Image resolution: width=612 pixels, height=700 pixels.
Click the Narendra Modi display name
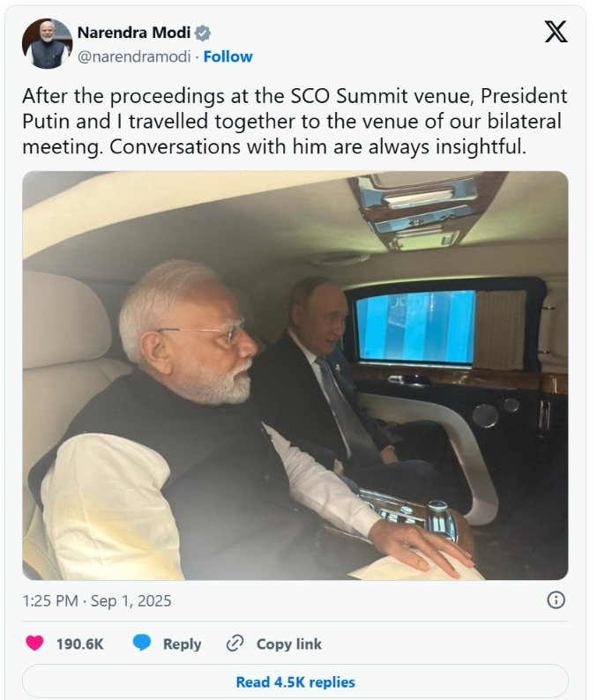(134, 34)
